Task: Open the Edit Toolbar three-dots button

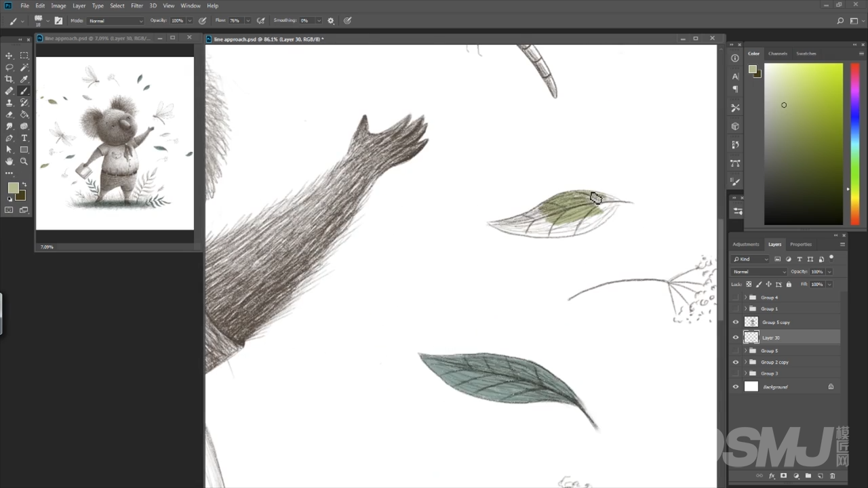Action: point(9,174)
